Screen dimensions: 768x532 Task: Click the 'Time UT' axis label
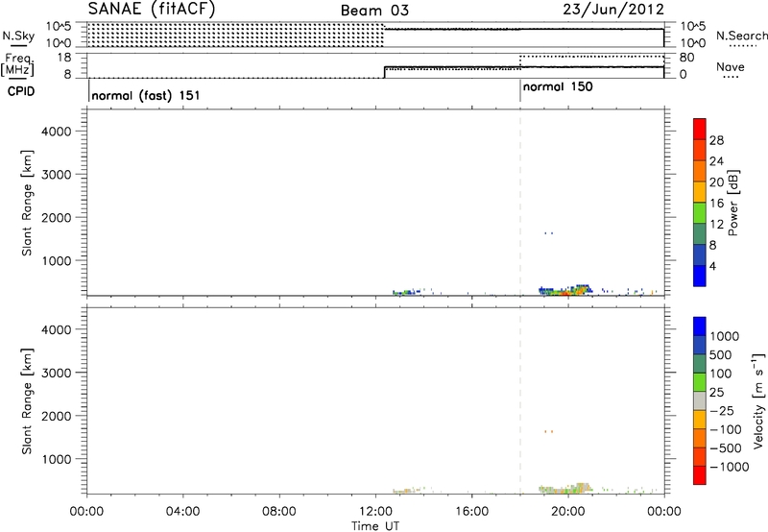pos(375,526)
